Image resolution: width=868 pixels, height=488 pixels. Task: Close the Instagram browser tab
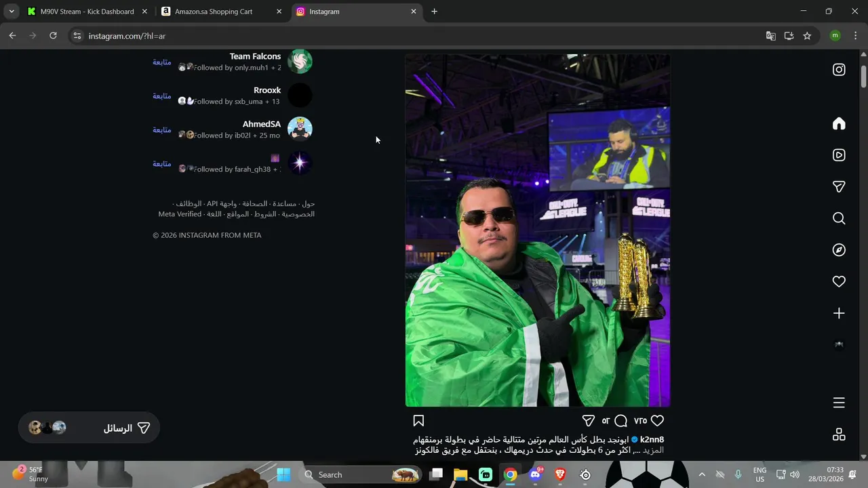(414, 12)
